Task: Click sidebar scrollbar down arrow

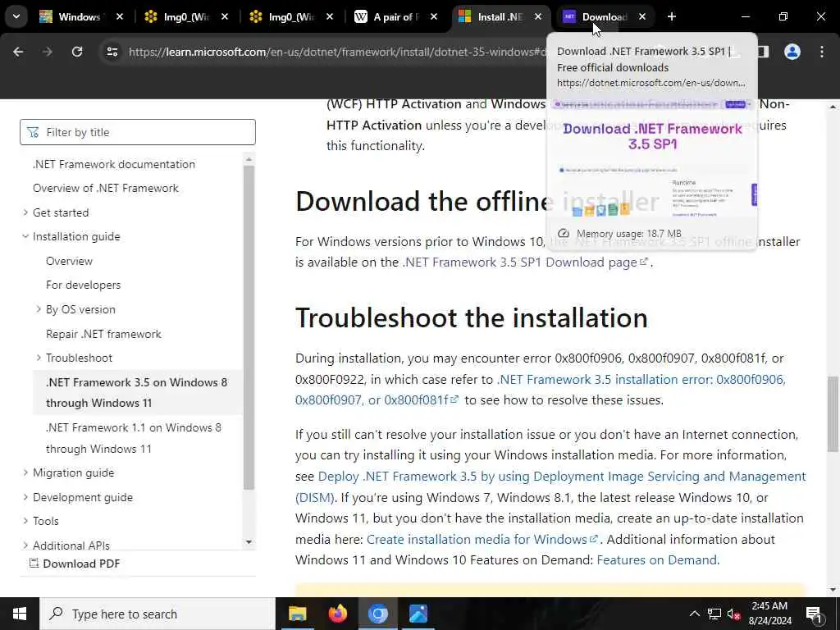Action: click(x=249, y=542)
